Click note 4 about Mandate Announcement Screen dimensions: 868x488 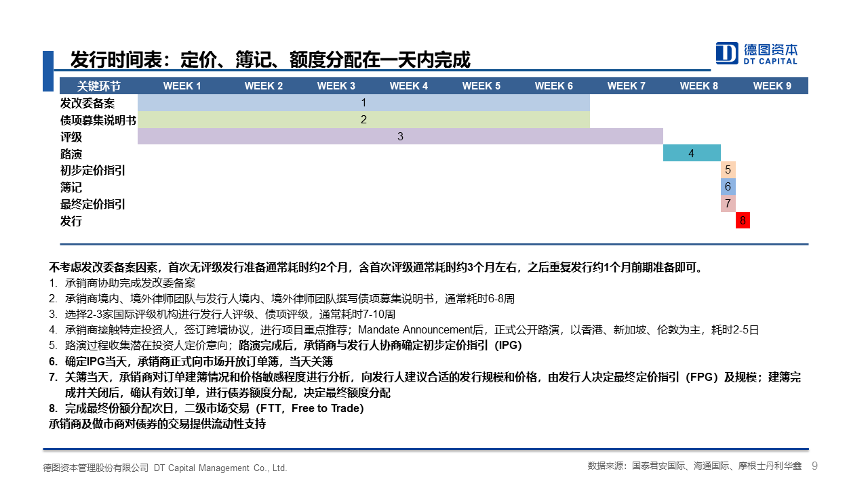pyautogui.click(x=404, y=330)
